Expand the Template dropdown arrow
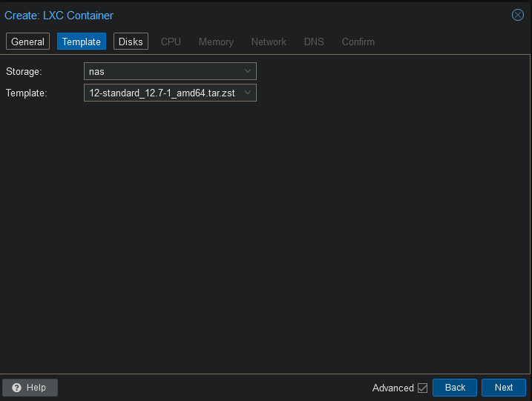532x401 pixels. (x=248, y=93)
